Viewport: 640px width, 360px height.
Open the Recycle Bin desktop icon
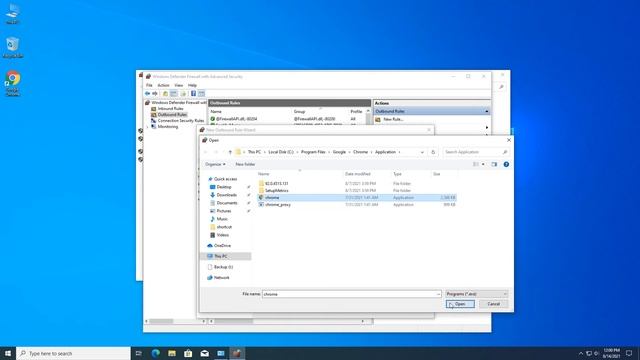pyautogui.click(x=13, y=47)
